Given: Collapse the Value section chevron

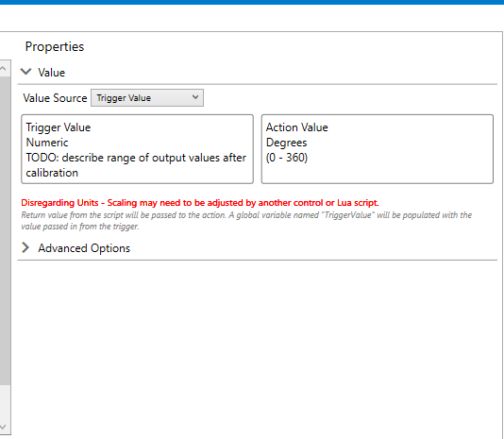Looking at the screenshot, I should [25, 72].
